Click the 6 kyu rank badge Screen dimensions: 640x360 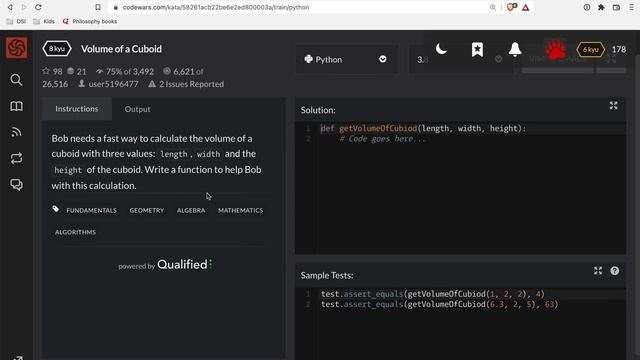(x=590, y=49)
